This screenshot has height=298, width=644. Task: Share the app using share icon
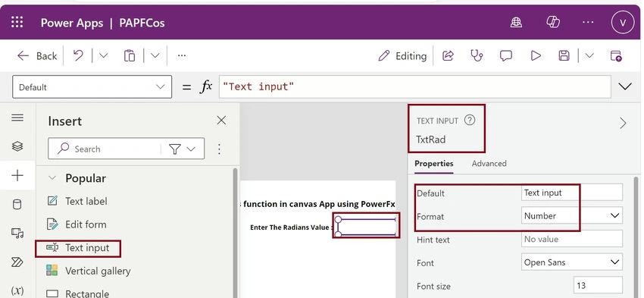coord(448,56)
